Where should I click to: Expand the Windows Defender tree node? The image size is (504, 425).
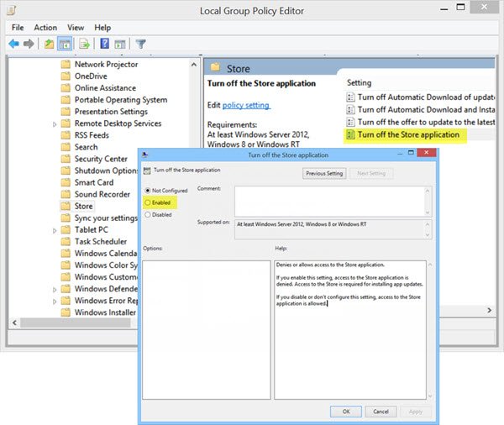click(x=55, y=290)
